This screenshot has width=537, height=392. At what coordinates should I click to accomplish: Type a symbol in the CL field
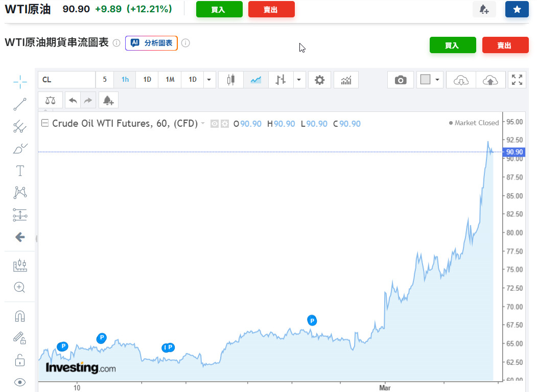(x=66, y=80)
